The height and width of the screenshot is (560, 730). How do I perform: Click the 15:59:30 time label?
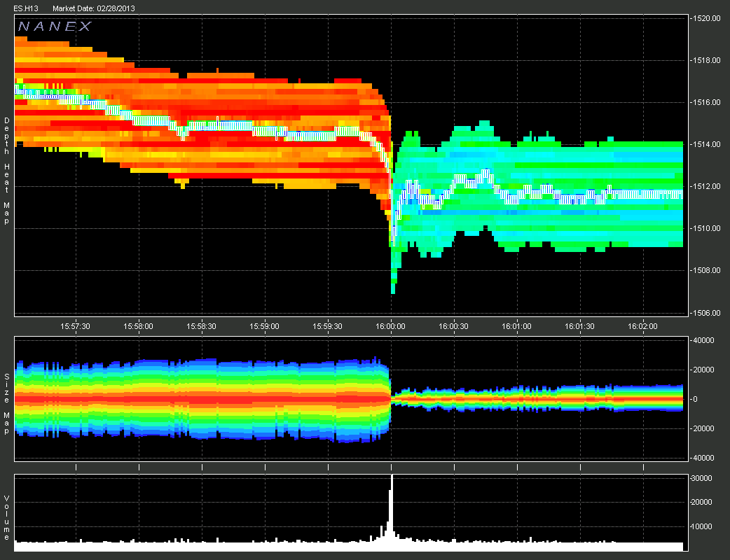(x=328, y=326)
